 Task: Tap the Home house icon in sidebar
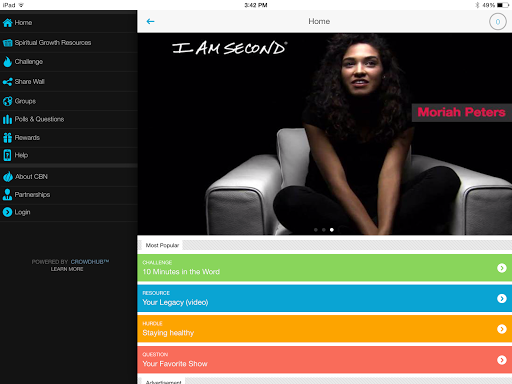pyautogui.click(x=7, y=23)
